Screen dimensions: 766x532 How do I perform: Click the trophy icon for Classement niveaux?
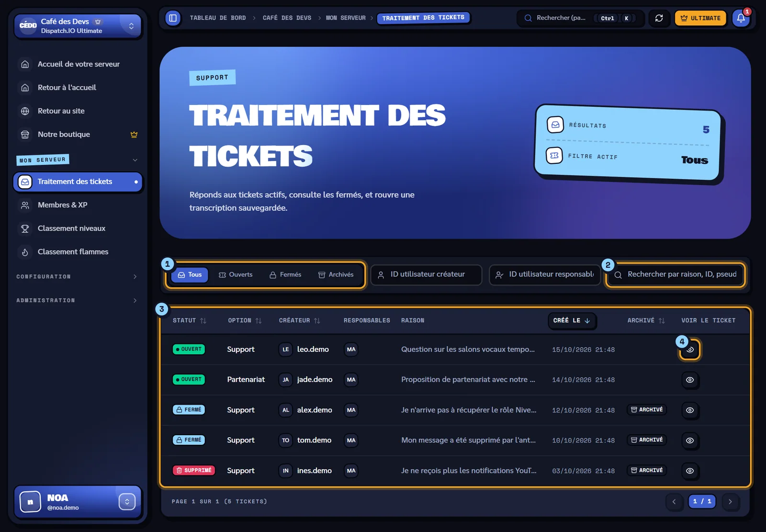[x=25, y=228]
